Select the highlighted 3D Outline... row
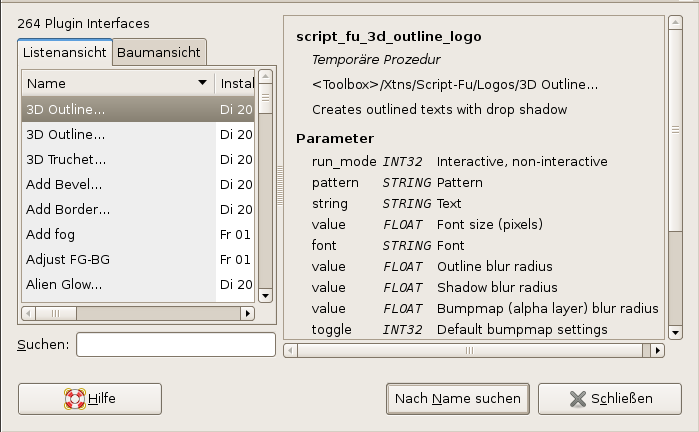This screenshot has width=699, height=432. click(x=138, y=109)
